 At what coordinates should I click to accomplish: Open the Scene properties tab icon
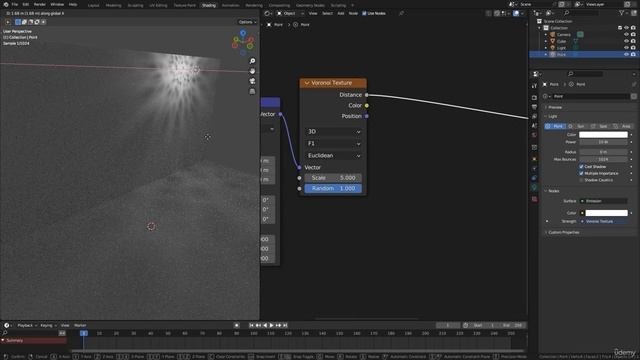pos(534,126)
